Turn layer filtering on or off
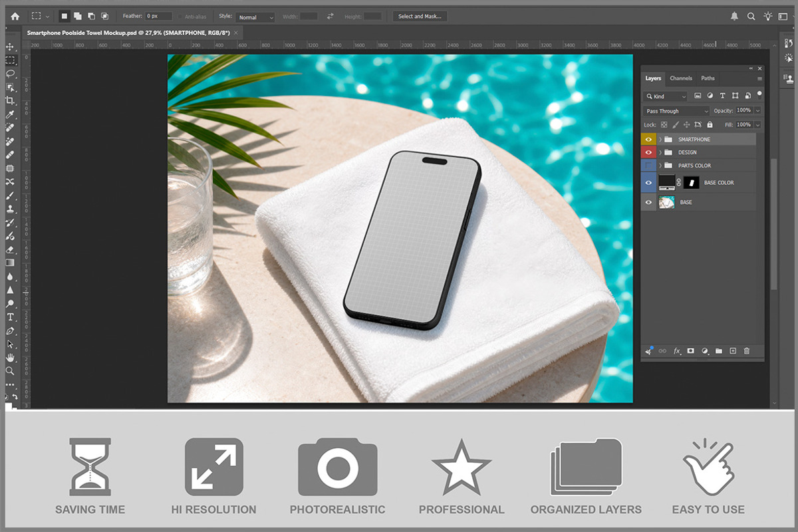798x532 pixels. [759, 94]
